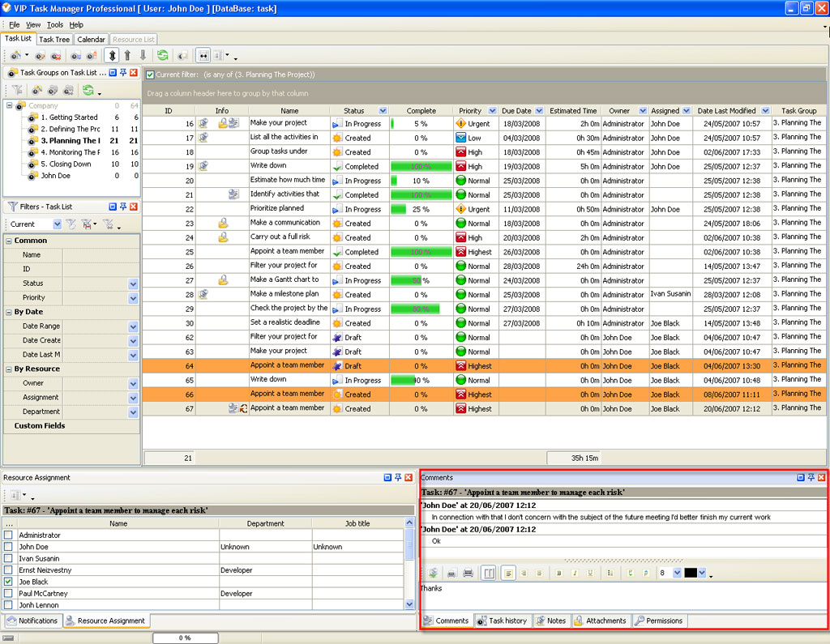Click the up arrow icon in main toolbar
Screen dimensions: 830x644
coord(127,55)
